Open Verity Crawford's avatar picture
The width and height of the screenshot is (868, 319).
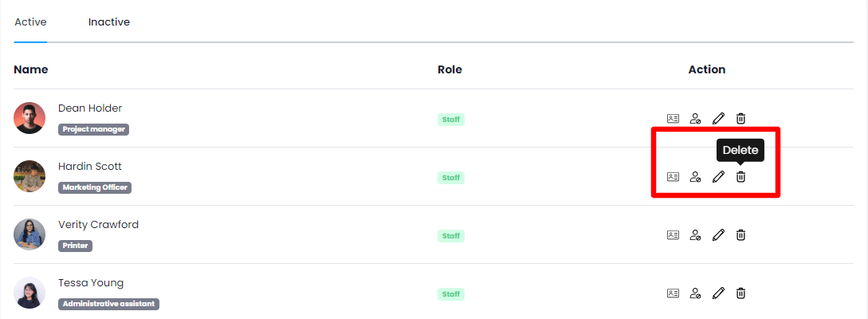[29, 234]
